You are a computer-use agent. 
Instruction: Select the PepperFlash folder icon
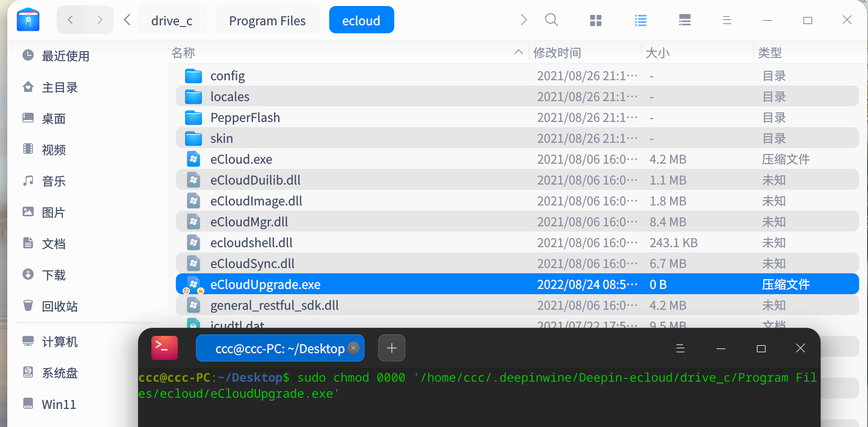(x=194, y=118)
